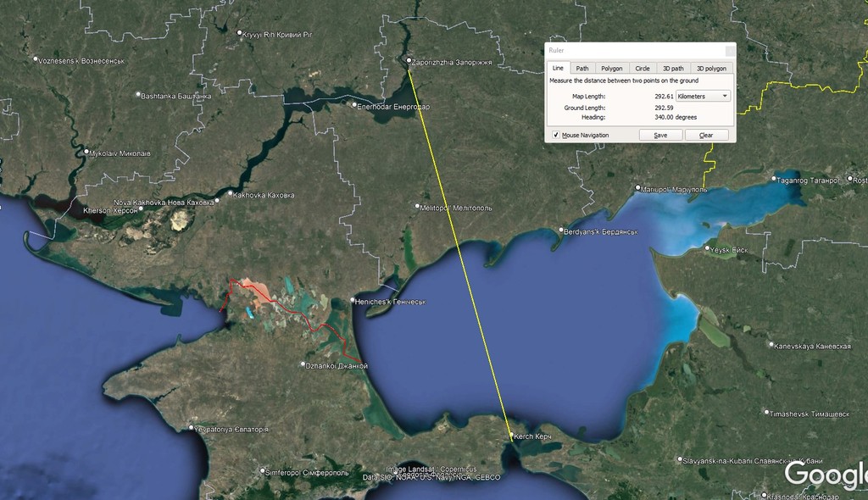Click the Mariupol' city label
868x500 pixels.
(674, 189)
